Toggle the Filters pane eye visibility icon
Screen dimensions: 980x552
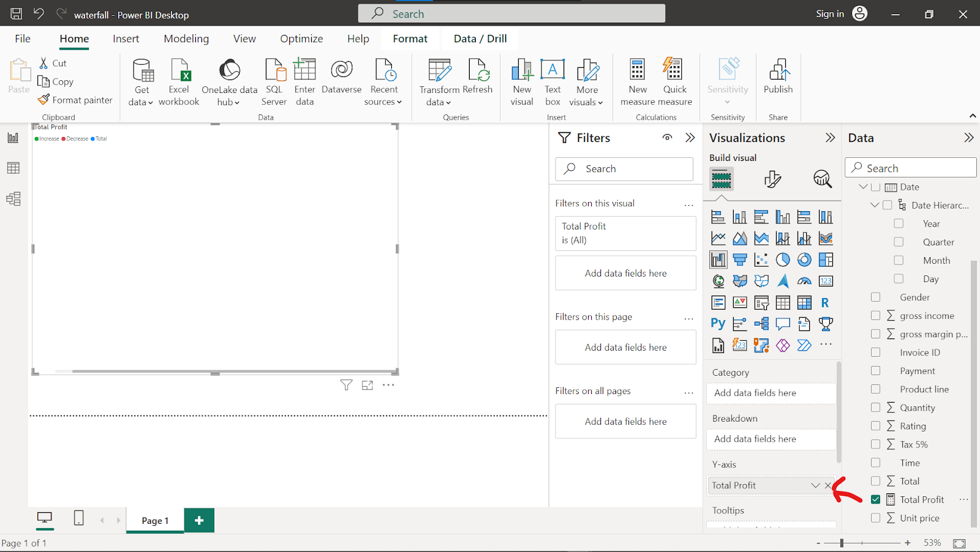(668, 138)
